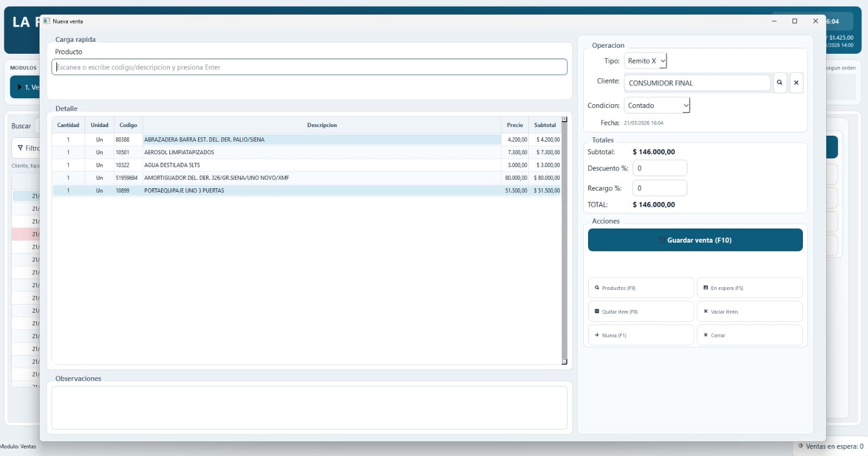Click the Cerrar button
Screen dimensions: 868x456
tap(750, 335)
